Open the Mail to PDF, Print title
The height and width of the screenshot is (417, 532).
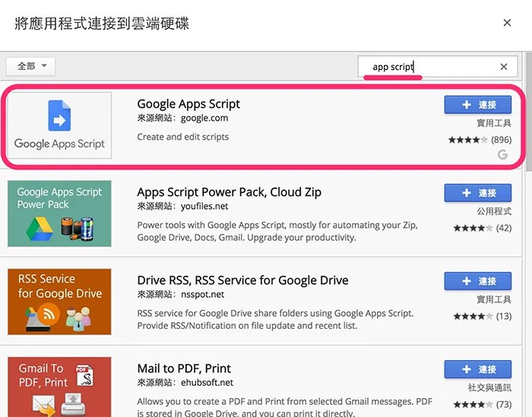tap(184, 368)
